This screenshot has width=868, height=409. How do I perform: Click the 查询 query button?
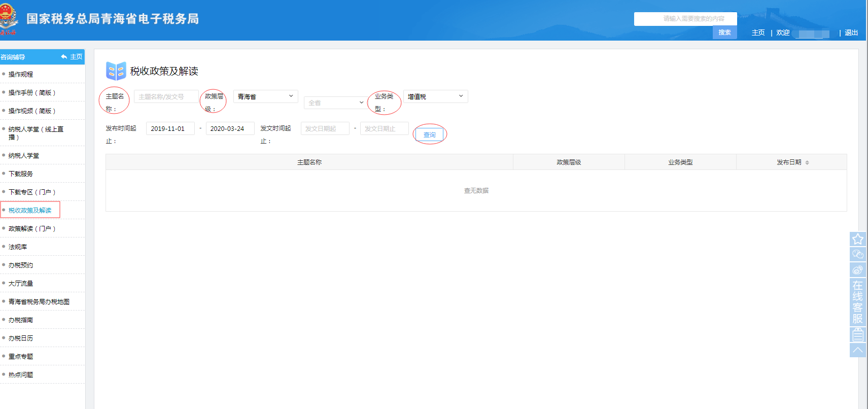429,134
